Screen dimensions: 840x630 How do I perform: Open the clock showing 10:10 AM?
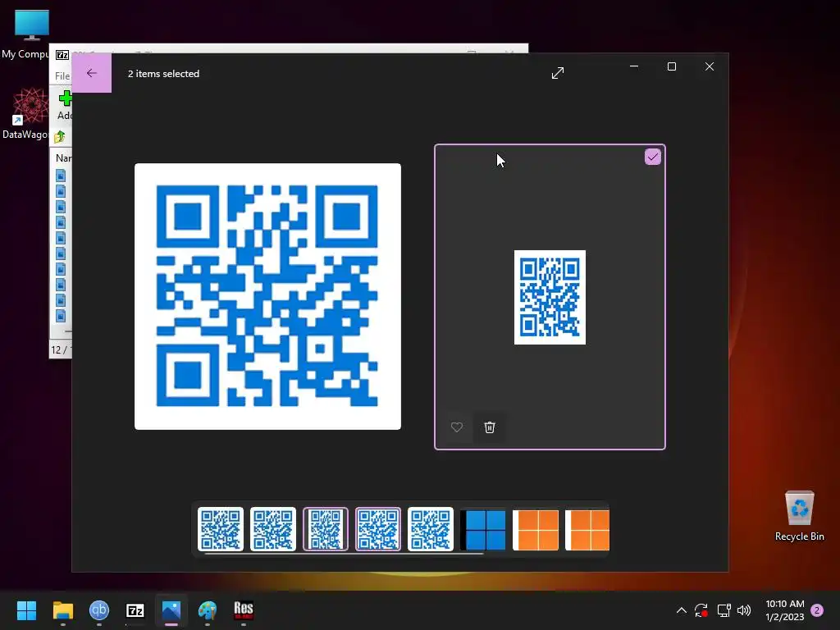coord(785,610)
